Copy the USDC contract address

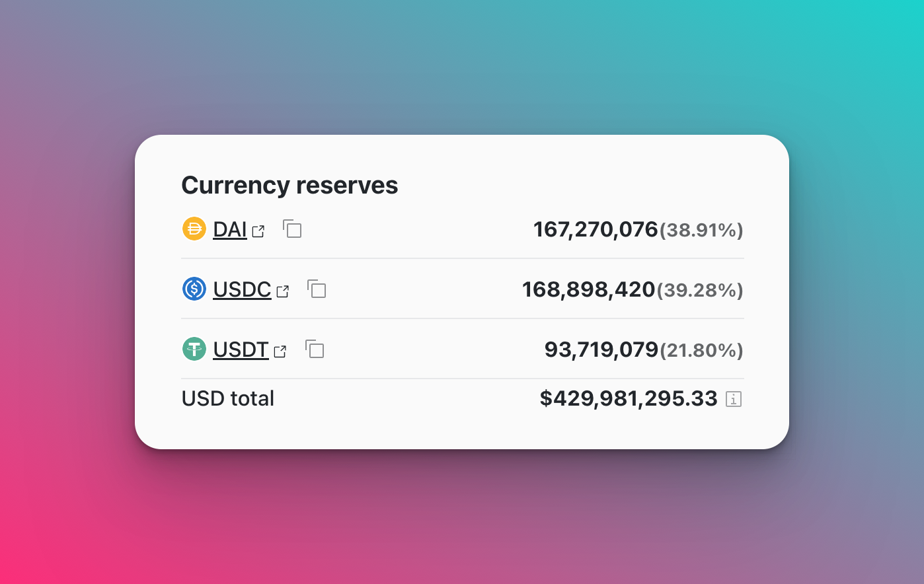tap(317, 289)
